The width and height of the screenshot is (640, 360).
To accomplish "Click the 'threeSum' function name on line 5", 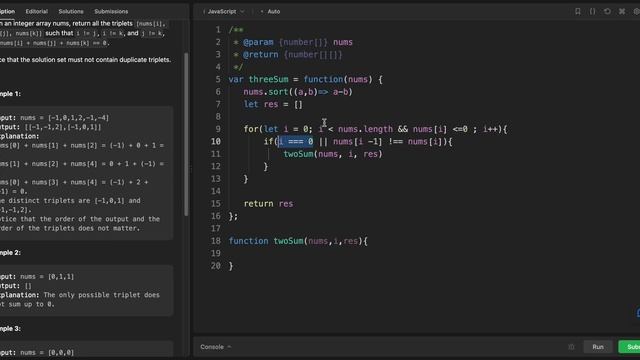I will point(268,80).
